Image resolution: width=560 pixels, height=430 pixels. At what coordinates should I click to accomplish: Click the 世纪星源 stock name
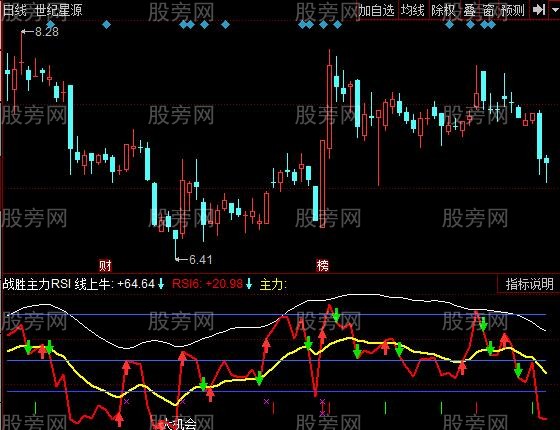click(x=59, y=10)
